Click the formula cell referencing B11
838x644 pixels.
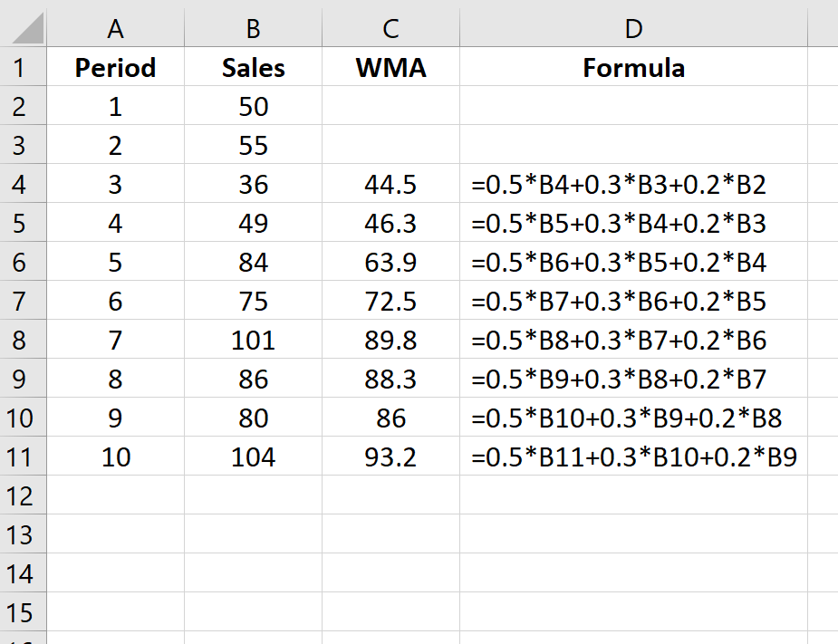[634, 457]
